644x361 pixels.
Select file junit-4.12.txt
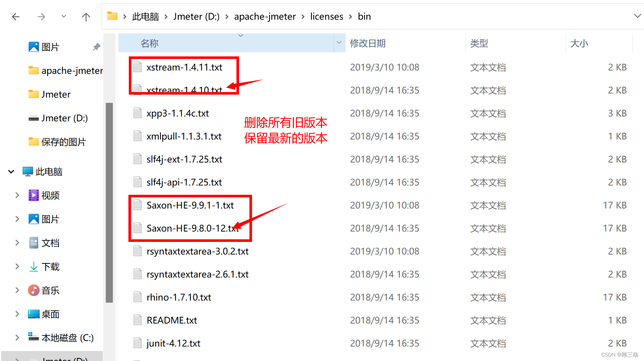(173, 343)
